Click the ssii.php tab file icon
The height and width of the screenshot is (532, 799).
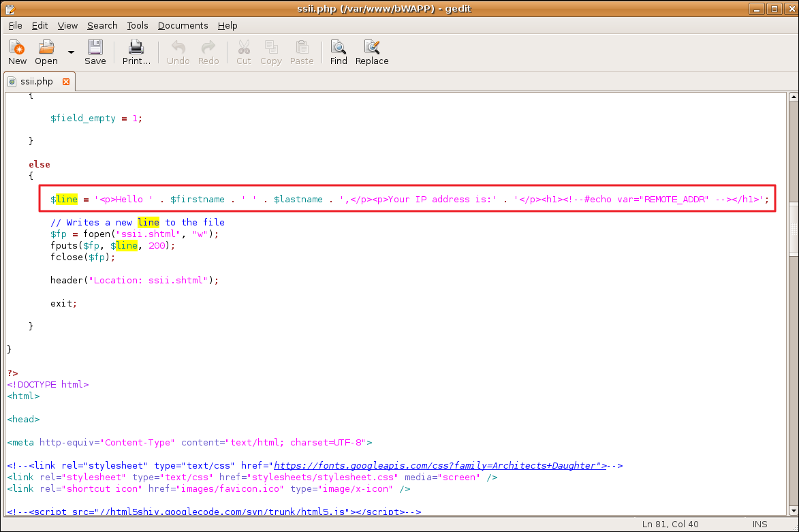[x=12, y=82]
